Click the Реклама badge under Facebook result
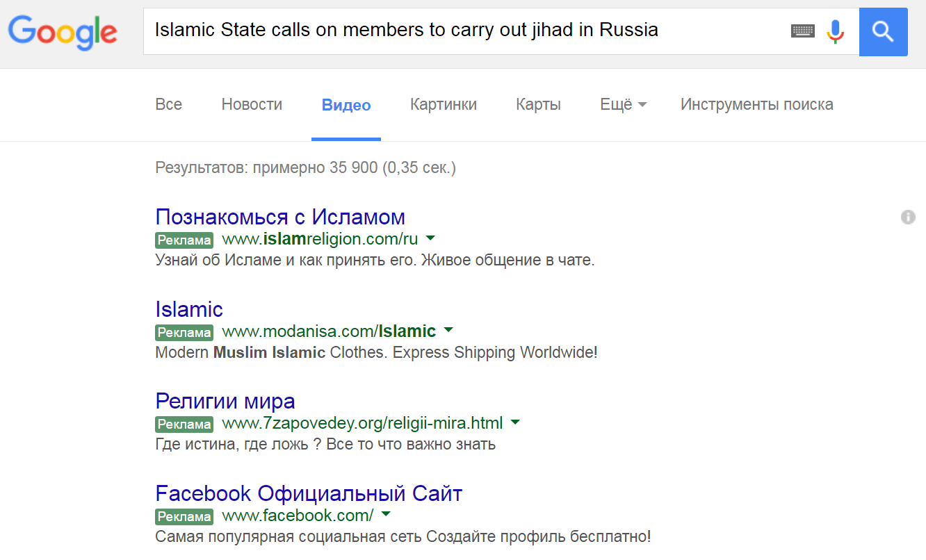This screenshot has width=926, height=560. [184, 517]
